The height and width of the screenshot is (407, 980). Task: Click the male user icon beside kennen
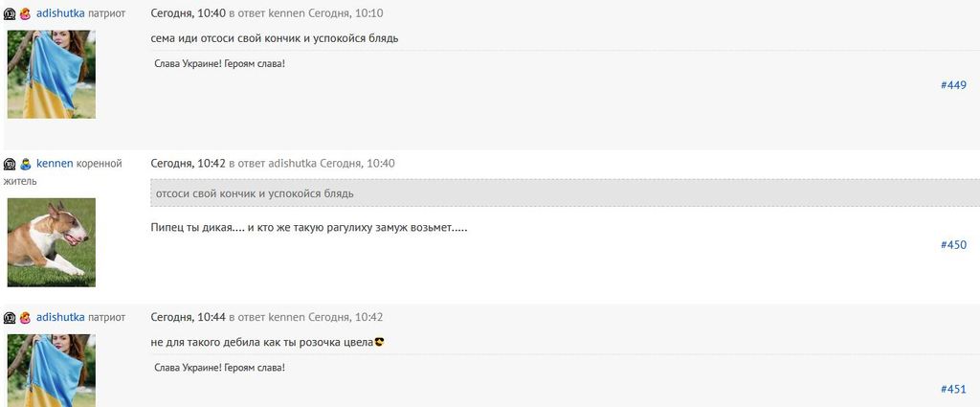click(x=26, y=164)
